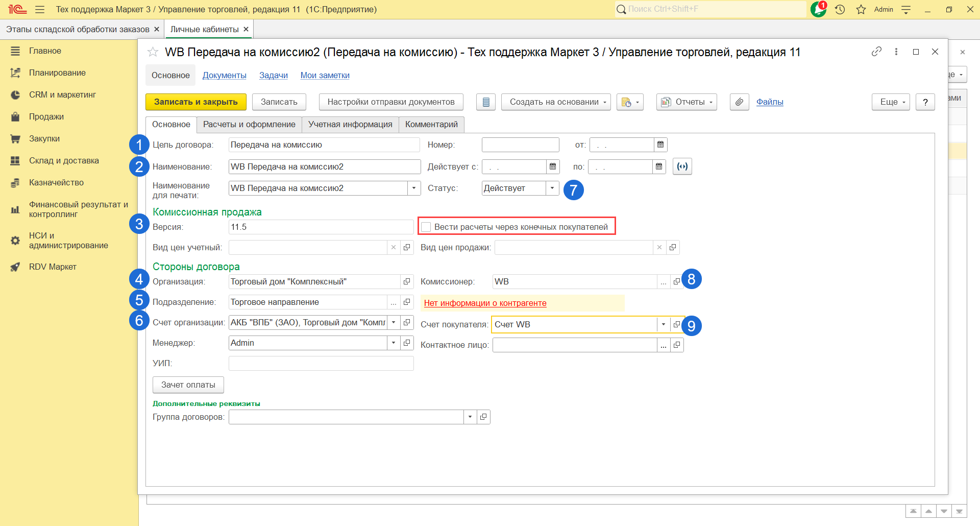Click into the Номер input field
Viewport: 980px width, 526px height.
pos(520,145)
